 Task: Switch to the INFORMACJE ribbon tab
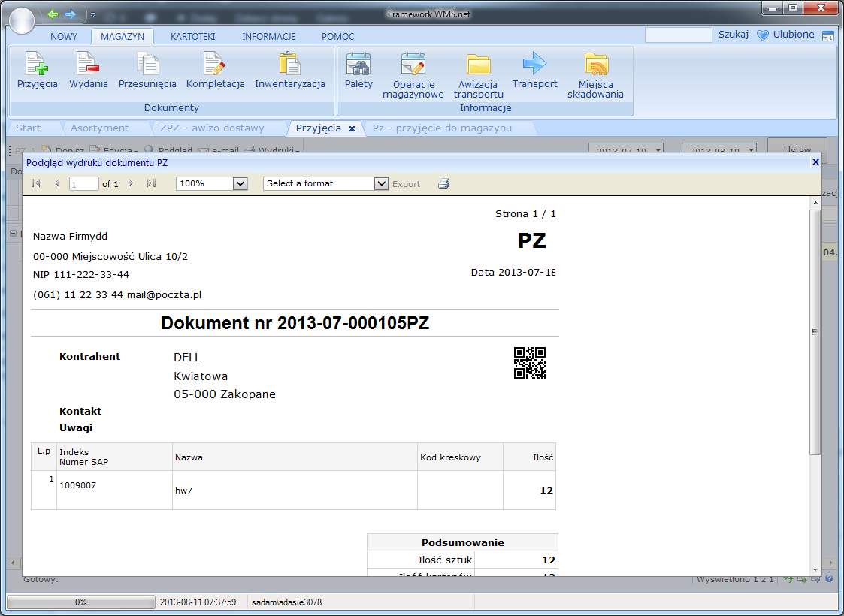(x=268, y=37)
